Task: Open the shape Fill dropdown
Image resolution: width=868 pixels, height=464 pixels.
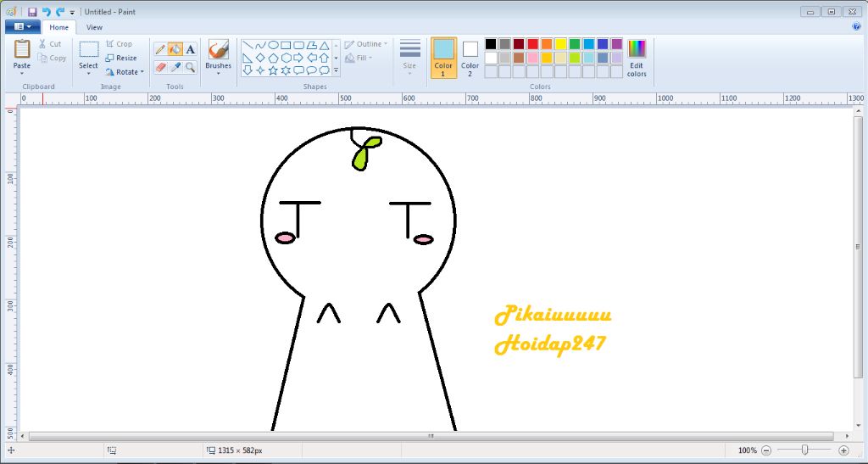Action: click(359, 58)
